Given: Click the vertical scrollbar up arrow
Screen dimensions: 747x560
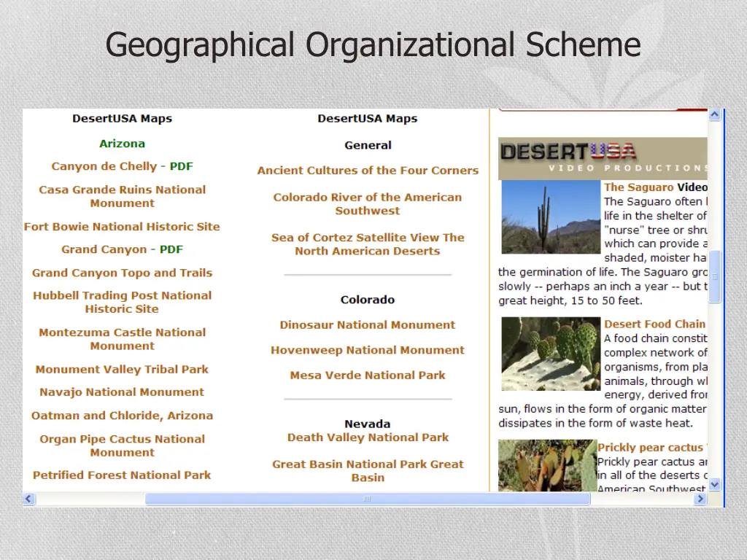Looking at the screenshot, I should click(715, 115).
